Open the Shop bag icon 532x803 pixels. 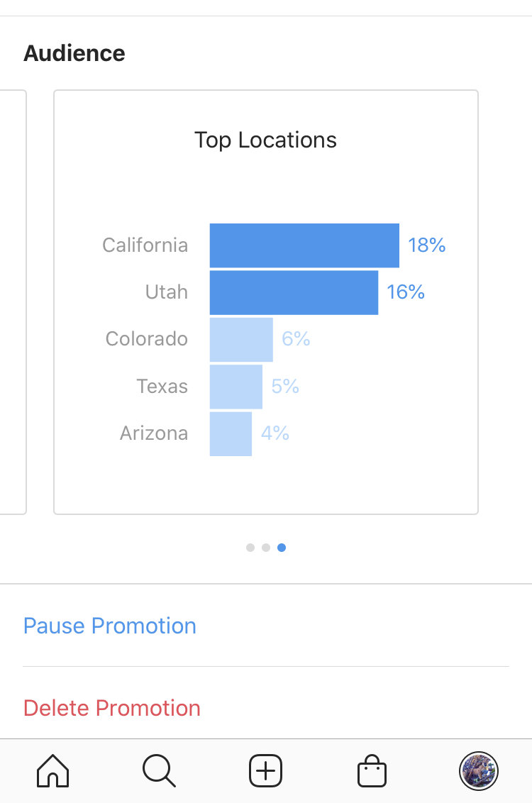click(x=372, y=770)
